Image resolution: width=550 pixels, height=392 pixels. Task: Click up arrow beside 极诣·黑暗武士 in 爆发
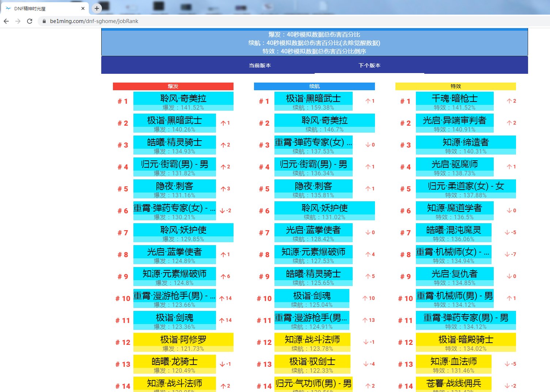click(x=223, y=123)
